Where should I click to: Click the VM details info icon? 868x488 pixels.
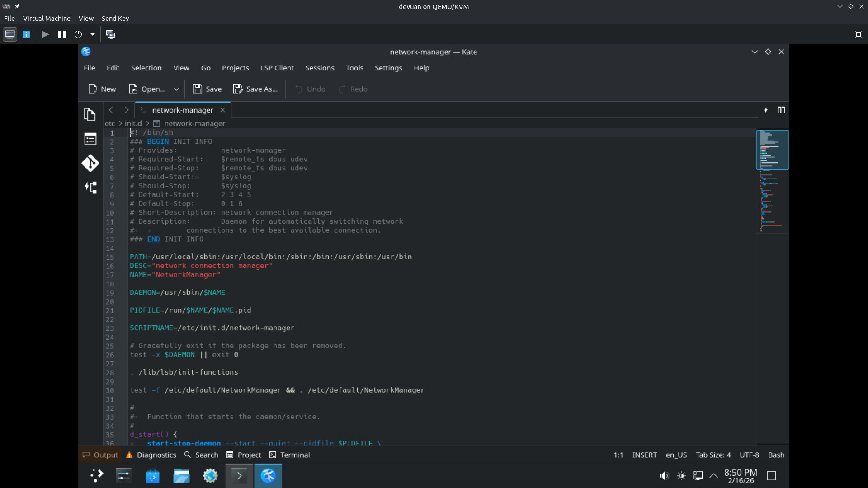(26, 34)
